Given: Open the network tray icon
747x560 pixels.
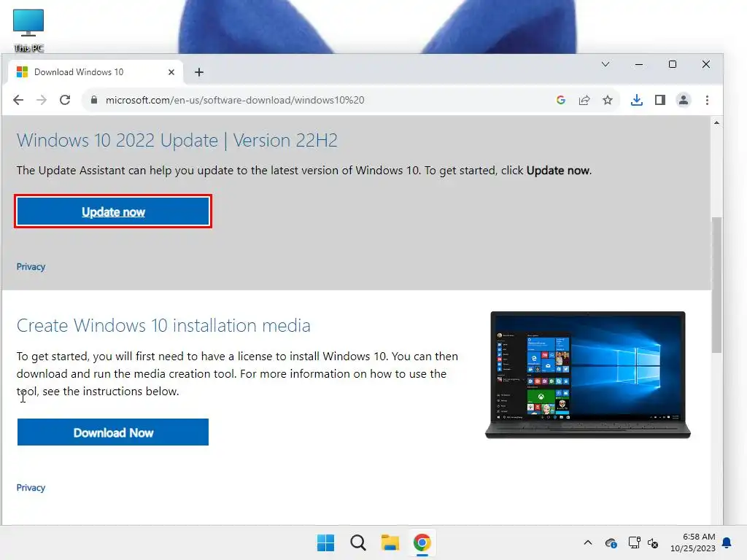Looking at the screenshot, I should pos(634,542).
